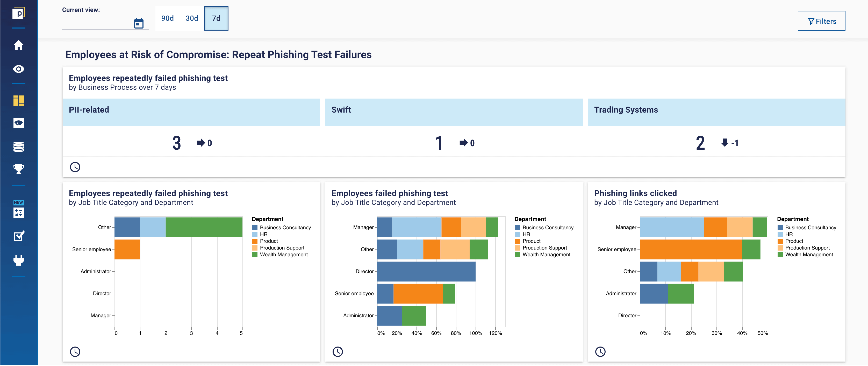Screen dimensions: 868x366
Task: Open the Home dashboard from the sidebar
Action: pos(19,45)
